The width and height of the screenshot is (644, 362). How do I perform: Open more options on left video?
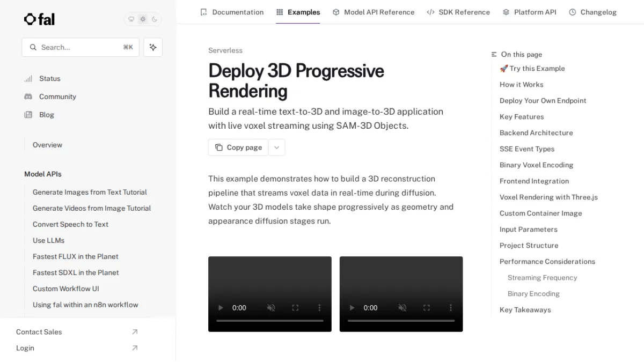click(319, 308)
